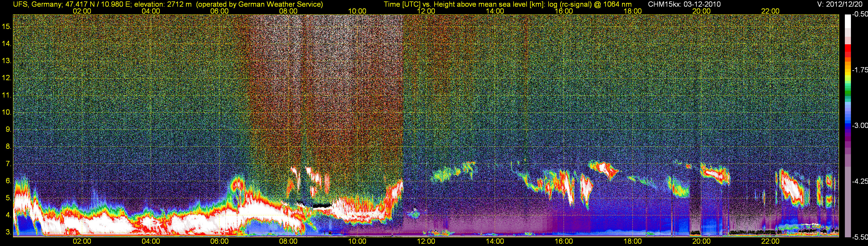Click the text '(operated by German Weather Service)'

pyautogui.click(x=260, y=4)
